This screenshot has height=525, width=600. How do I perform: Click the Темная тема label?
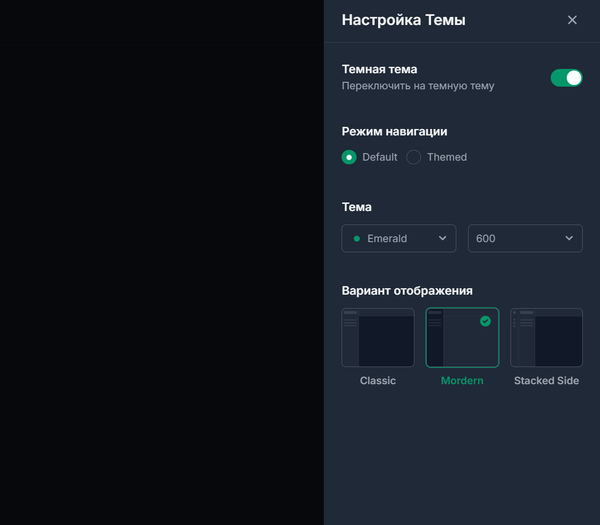coord(379,69)
